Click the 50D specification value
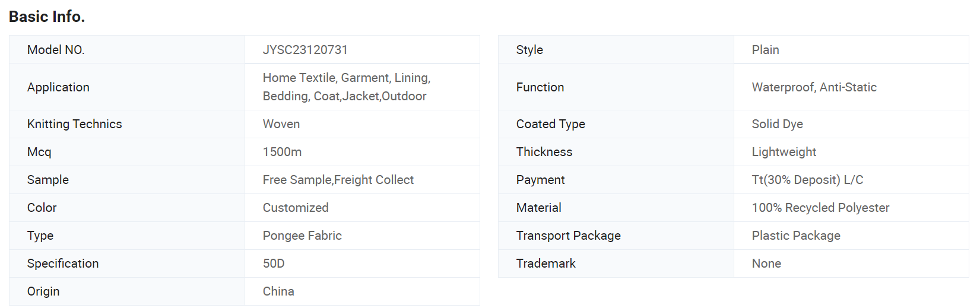 (274, 263)
